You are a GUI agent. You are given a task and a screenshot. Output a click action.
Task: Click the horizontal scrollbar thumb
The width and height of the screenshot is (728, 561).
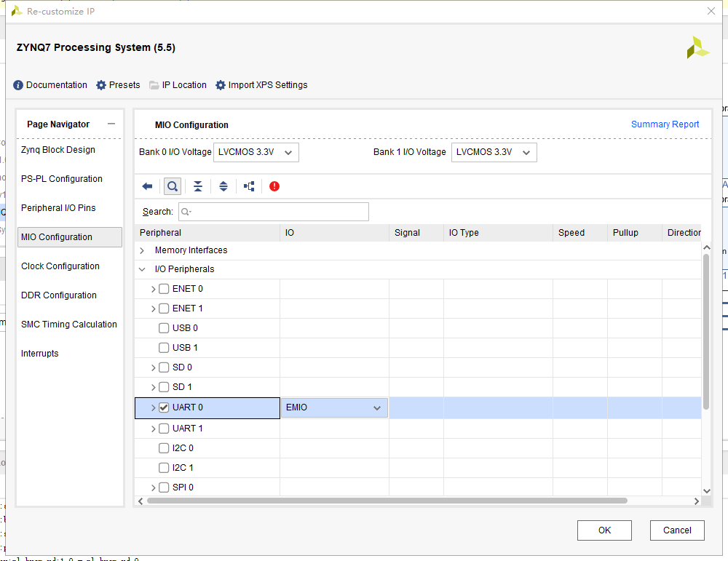[387, 501]
